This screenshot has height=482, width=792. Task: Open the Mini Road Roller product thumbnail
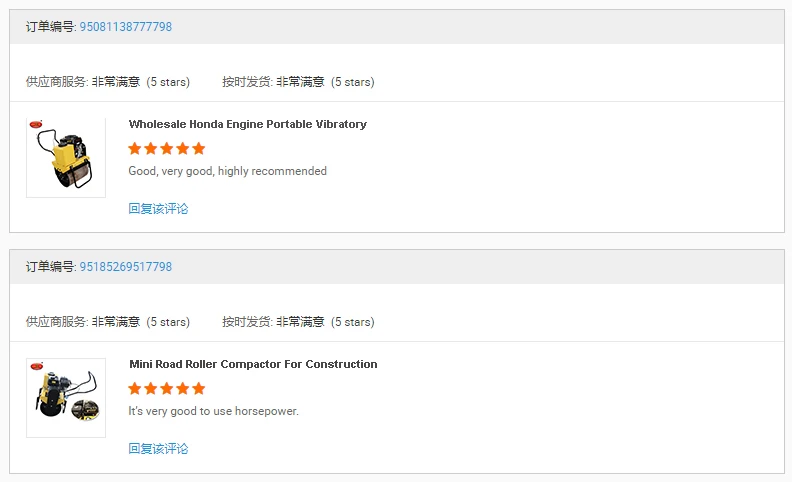point(66,398)
